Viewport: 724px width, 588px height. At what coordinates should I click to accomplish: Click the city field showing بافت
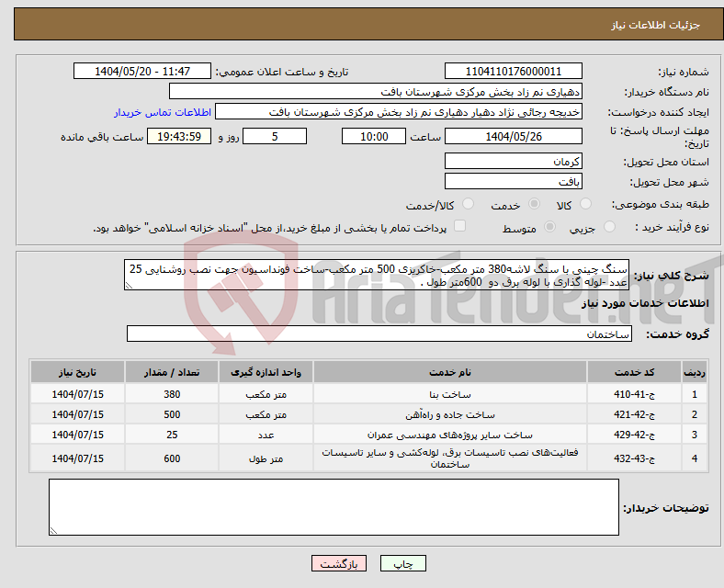(x=513, y=181)
